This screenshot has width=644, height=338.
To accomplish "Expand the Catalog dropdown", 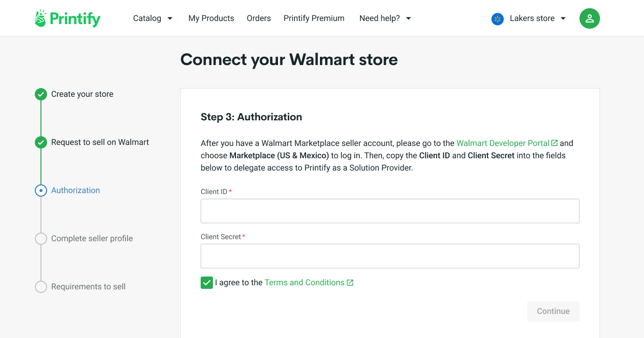I will [x=153, y=18].
